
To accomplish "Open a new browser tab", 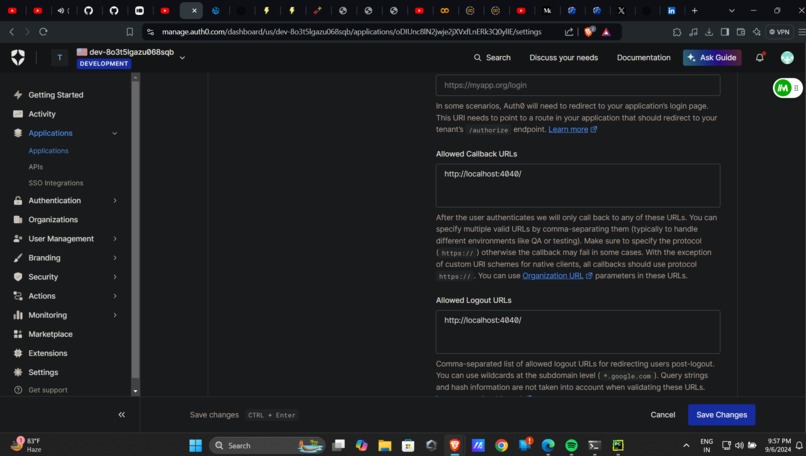I will (x=694, y=10).
